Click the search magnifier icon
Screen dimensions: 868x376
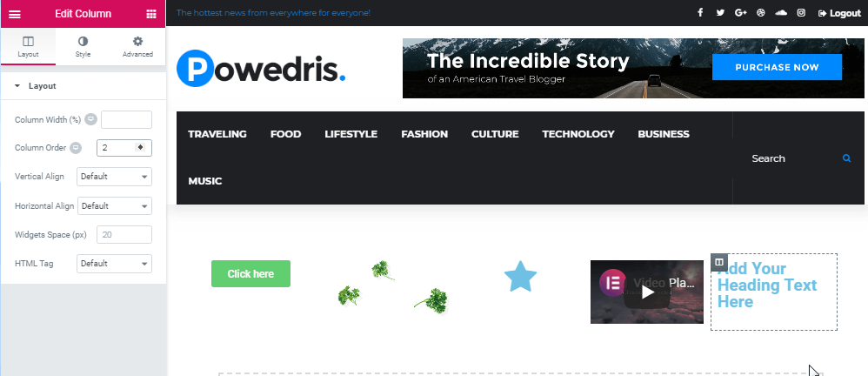pyautogui.click(x=846, y=158)
